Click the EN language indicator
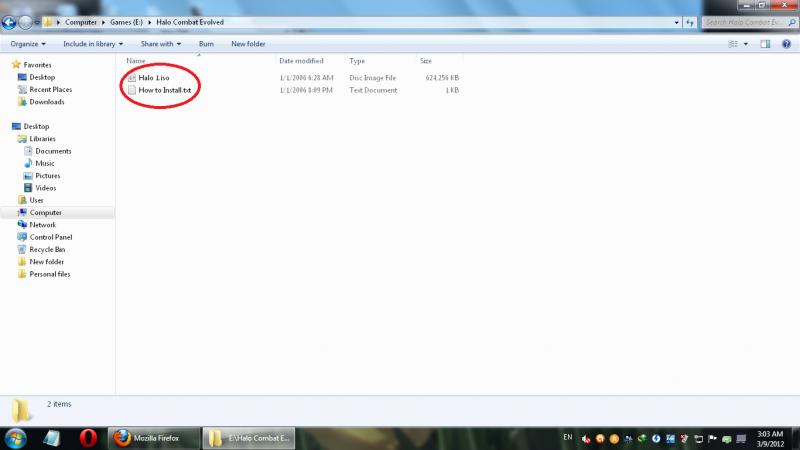 (x=568, y=437)
